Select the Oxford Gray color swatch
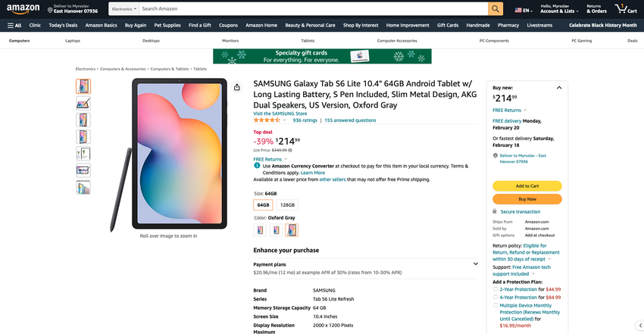The width and height of the screenshot is (644, 334). point(292,230)
